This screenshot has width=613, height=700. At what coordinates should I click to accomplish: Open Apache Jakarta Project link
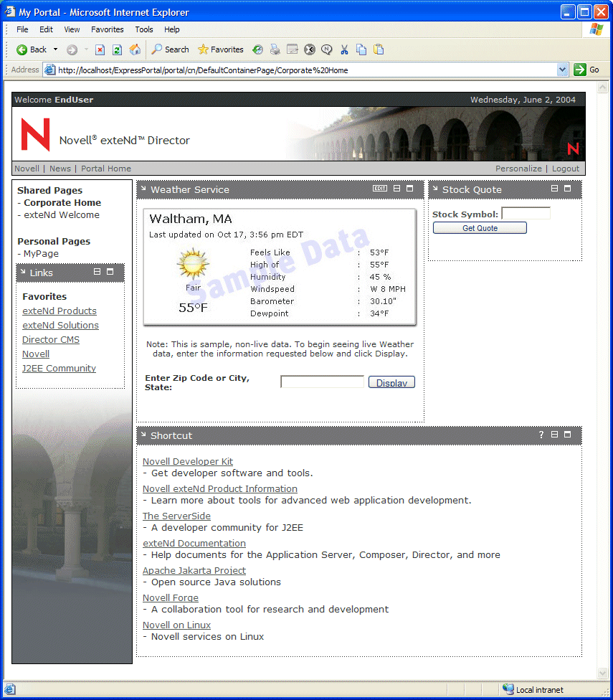pos(194,570)
